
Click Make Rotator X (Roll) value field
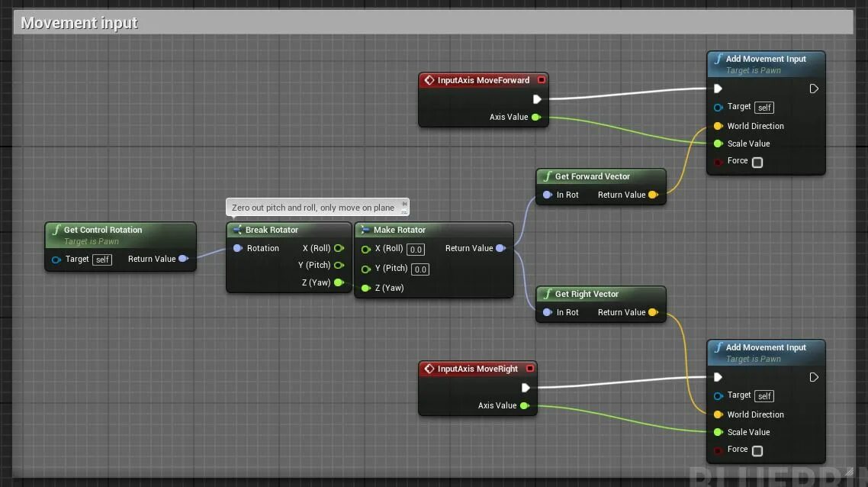[x=416, y=250]
